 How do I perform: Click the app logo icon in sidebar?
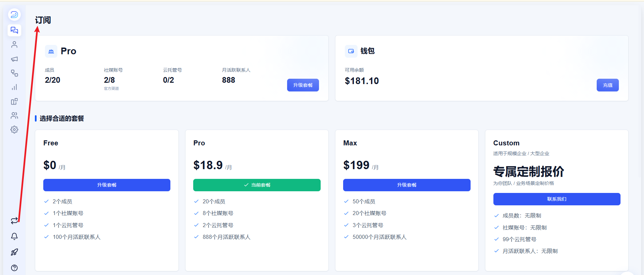[14, 15]
